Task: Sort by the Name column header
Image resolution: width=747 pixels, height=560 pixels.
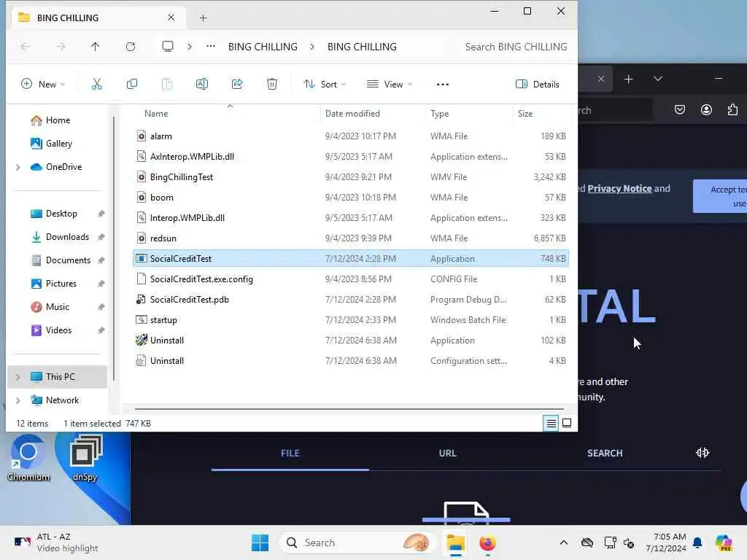Action: 156,114
